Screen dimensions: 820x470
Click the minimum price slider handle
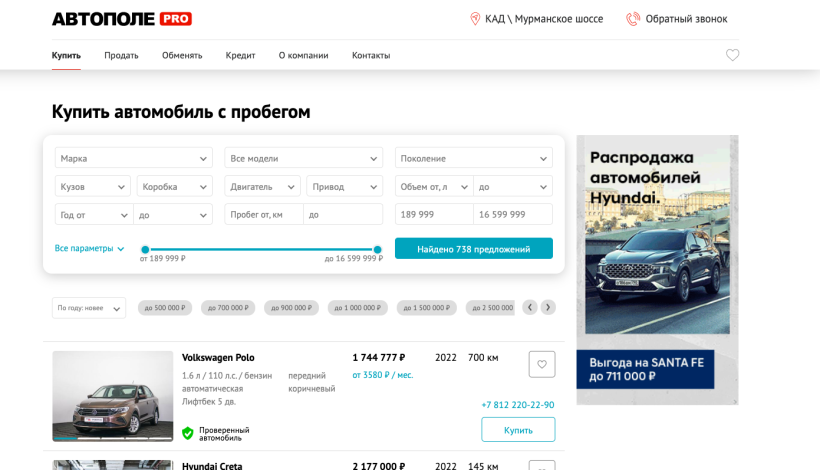[145, 249]
